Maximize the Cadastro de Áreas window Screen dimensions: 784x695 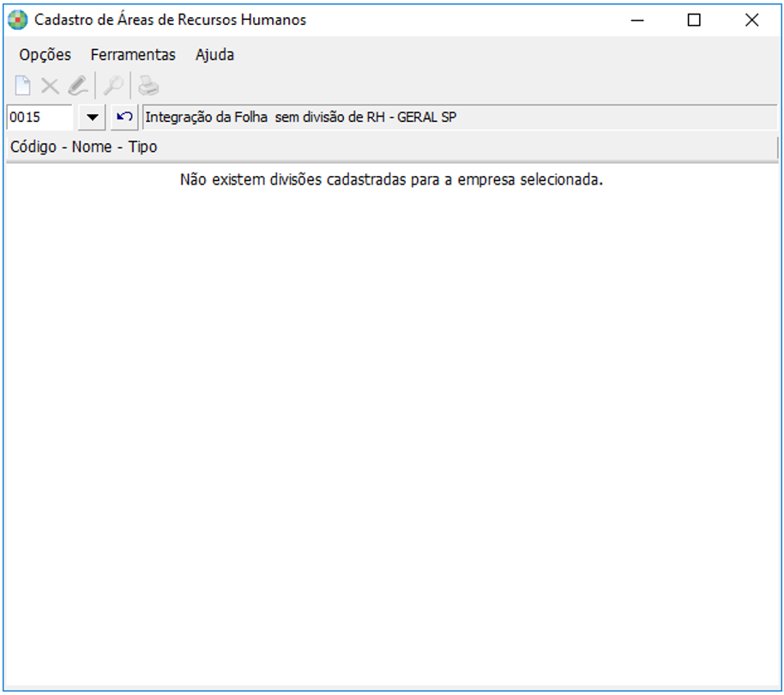click(x=694, y=20)
